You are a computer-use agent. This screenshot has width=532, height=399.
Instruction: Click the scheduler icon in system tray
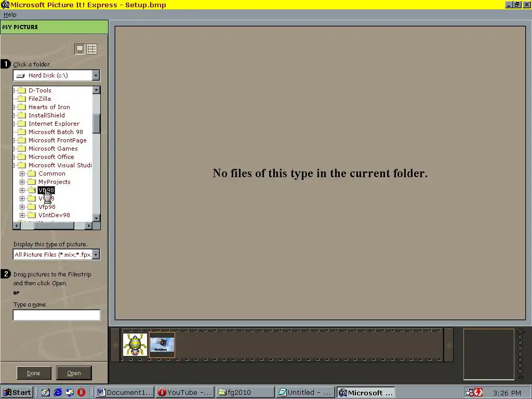click(469, 393)
